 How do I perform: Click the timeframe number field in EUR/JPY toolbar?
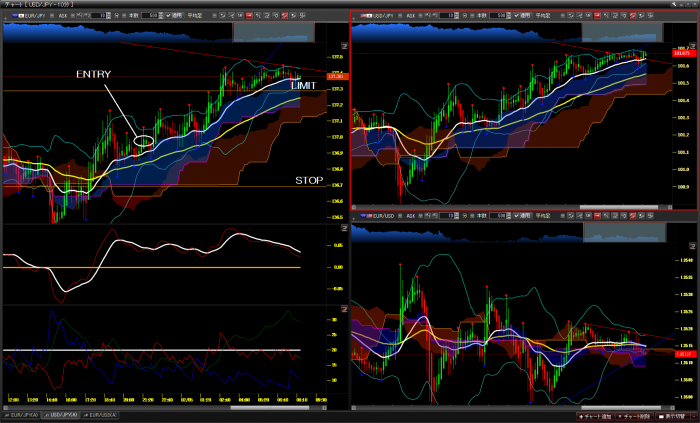[98, 15]
